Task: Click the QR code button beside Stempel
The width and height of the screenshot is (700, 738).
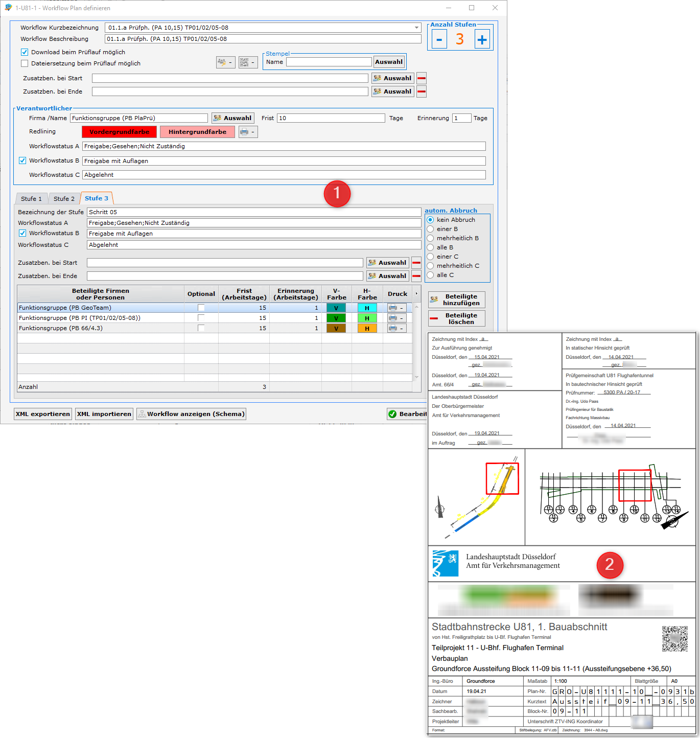Action: pyautogui.click(x=248, y=62)
